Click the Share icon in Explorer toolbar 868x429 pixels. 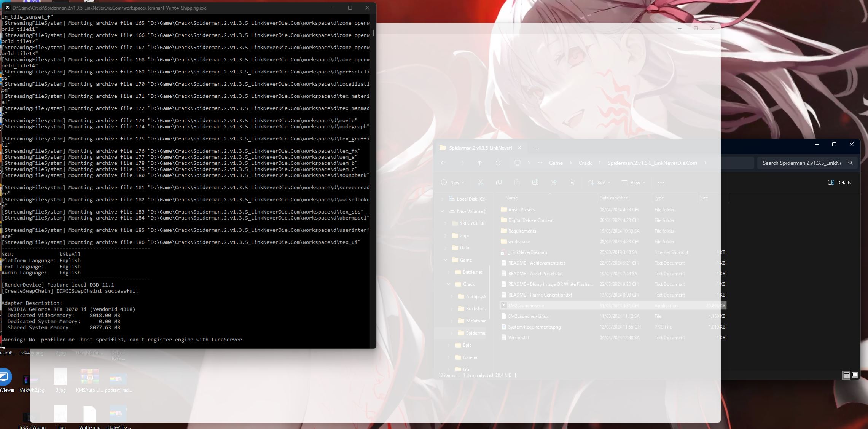tap(553, 183)
